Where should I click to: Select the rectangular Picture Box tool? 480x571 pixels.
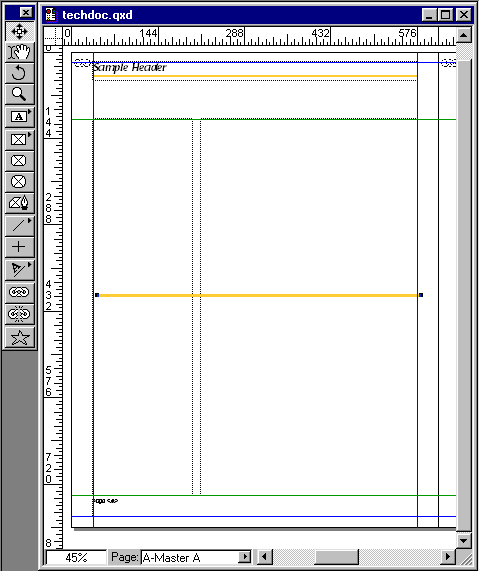tap(19, 139)
